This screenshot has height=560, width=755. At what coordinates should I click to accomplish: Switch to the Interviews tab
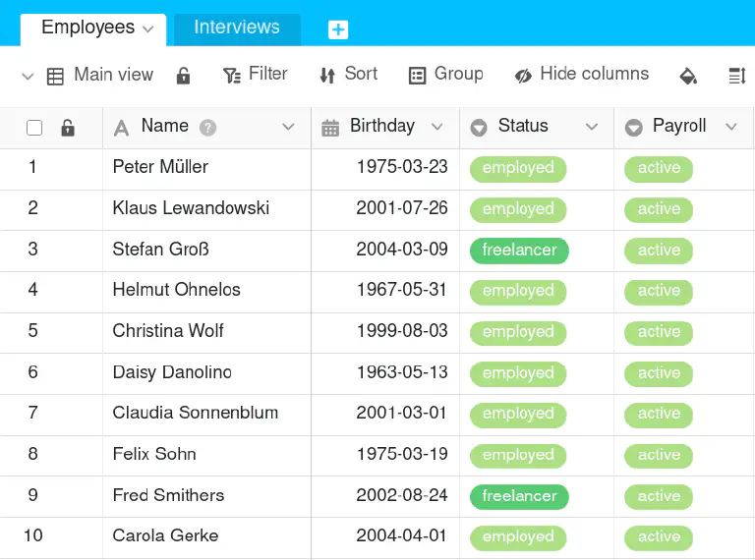(236, 28)
